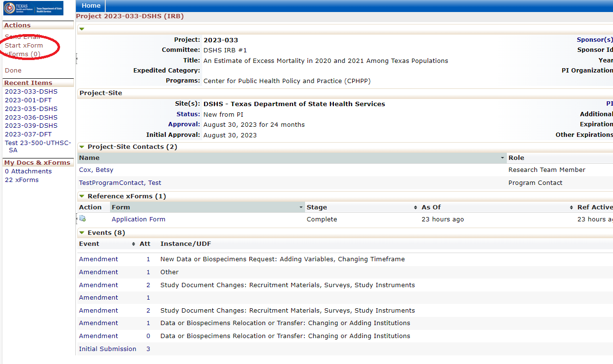Image resolution: width=613 pixels, height=364 pixels.
Task: Click the small scrollbar handle left of Project-Site
Action: point(76,59)
